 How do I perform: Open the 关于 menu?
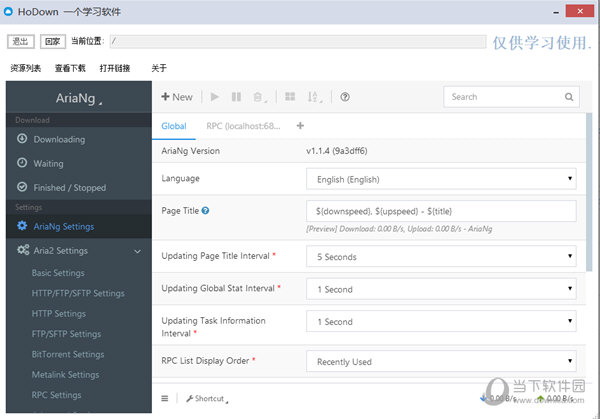[159, 68]
